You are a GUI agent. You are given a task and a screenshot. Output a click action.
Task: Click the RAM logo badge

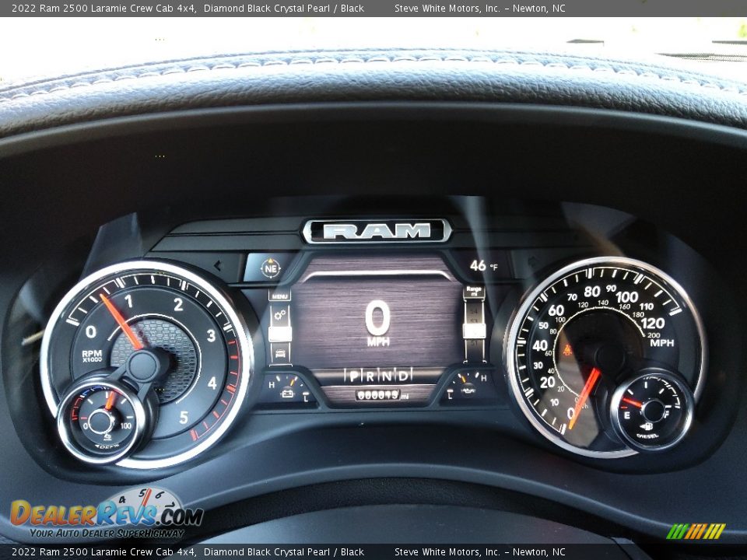point(377,232)
